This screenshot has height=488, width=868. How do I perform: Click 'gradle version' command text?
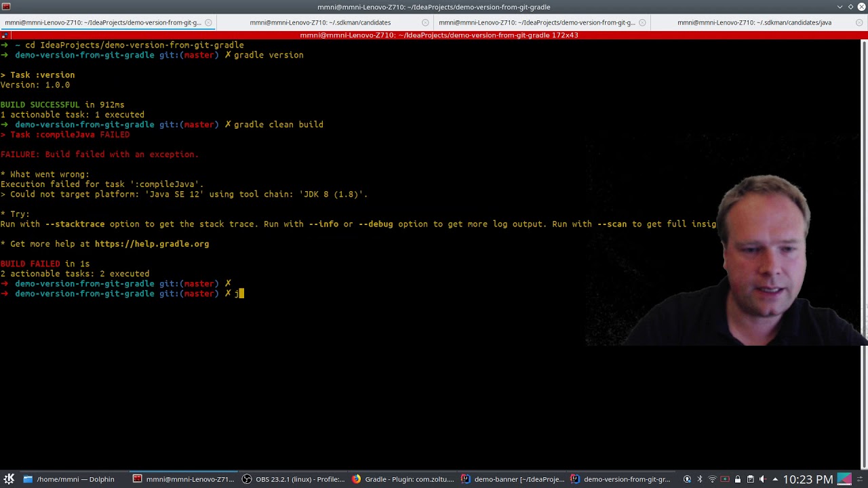click(269, 55)
